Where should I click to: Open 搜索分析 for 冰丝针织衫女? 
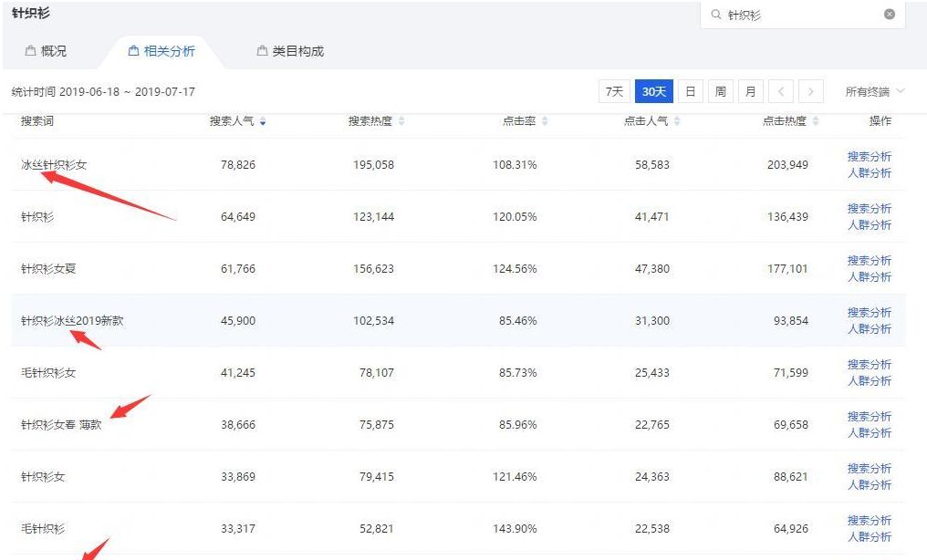click(x=870, y=156)
